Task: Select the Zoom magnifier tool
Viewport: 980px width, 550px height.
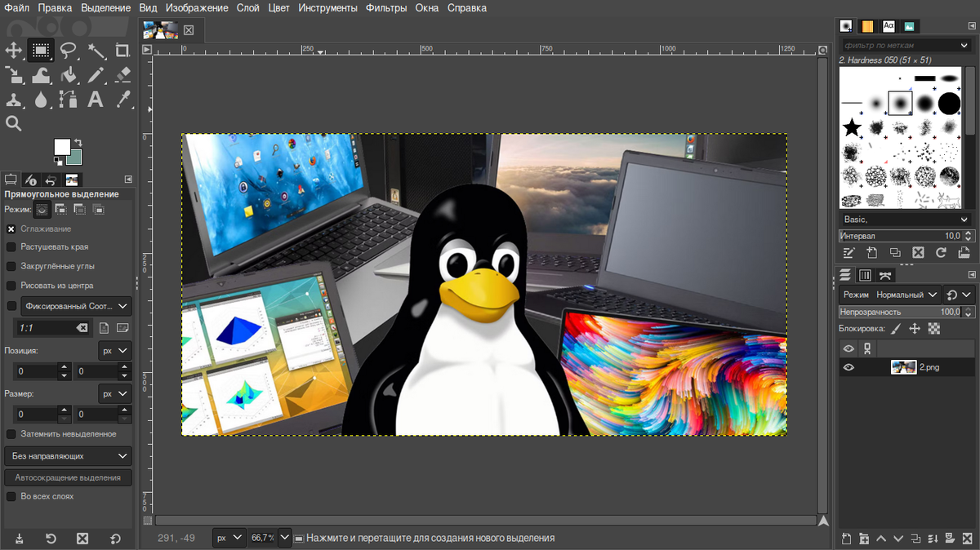Action: (x=14, y=124)
